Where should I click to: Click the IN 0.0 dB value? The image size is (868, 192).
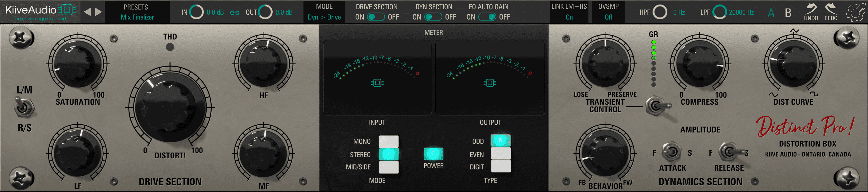click(215, 12)
